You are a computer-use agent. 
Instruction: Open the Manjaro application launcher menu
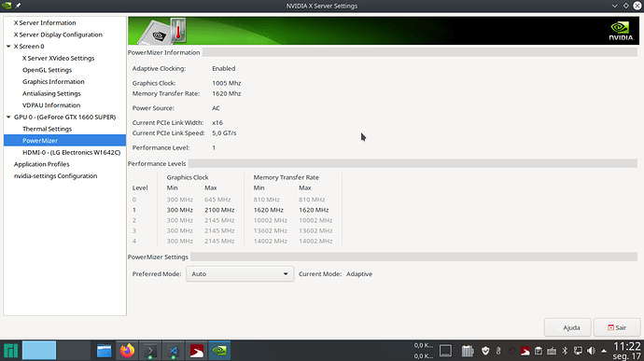10,351
